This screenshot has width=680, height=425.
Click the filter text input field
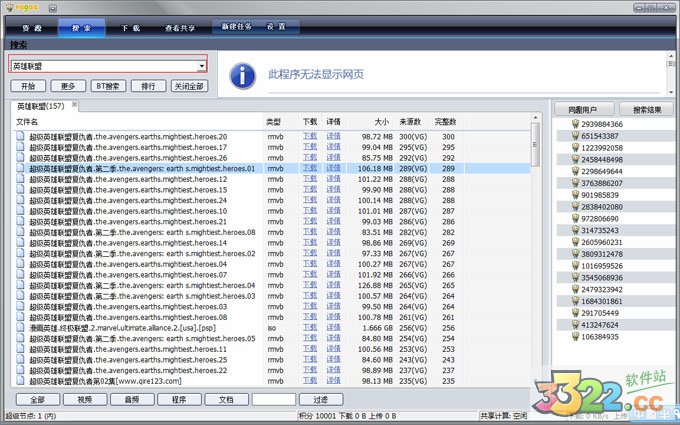tap(273, 399)
